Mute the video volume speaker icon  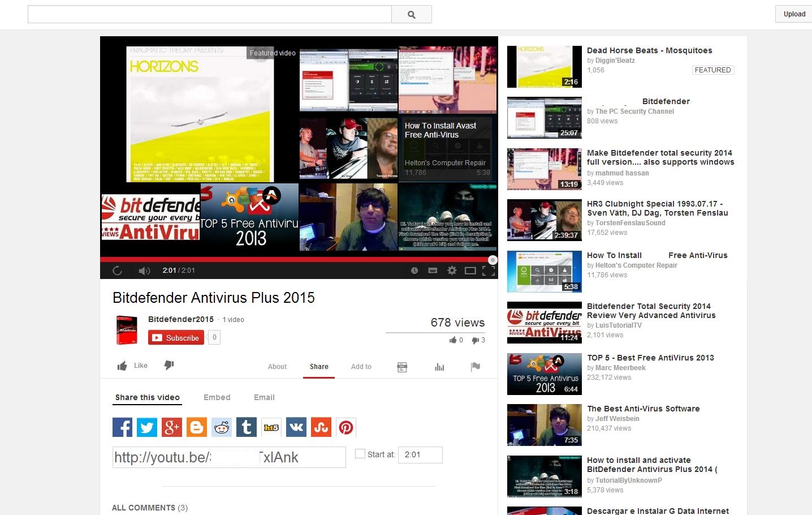tap(144, 271)
